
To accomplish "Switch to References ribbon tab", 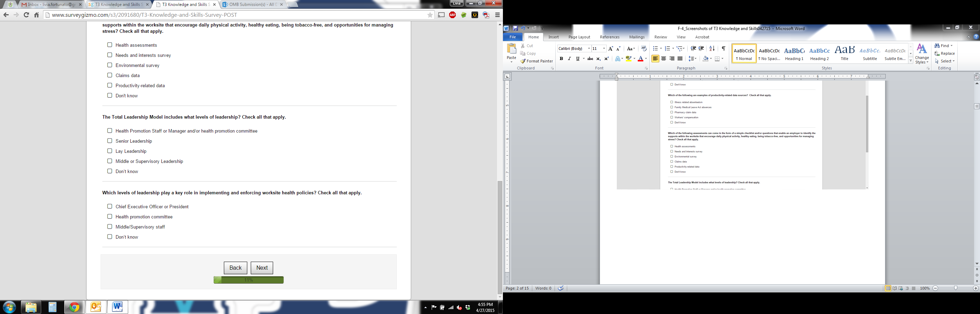I will 609,37.
